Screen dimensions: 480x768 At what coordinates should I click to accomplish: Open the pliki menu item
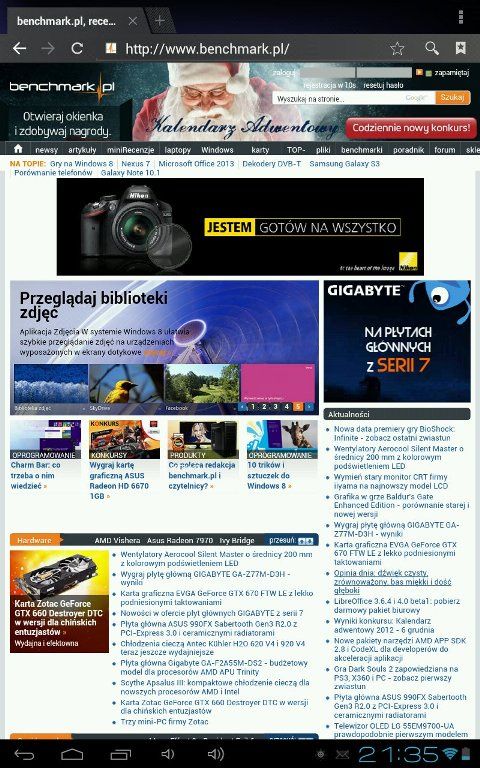coord(323,150)
